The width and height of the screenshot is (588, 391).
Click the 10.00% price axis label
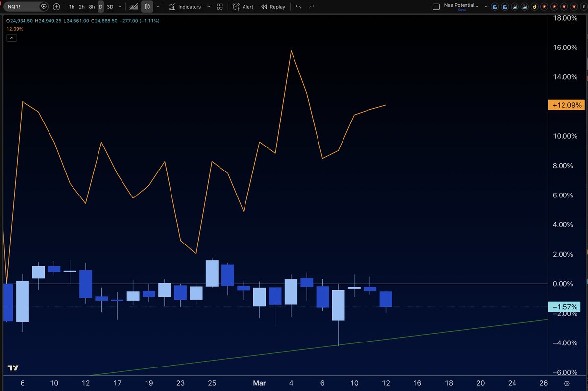[x=564, y=136]
